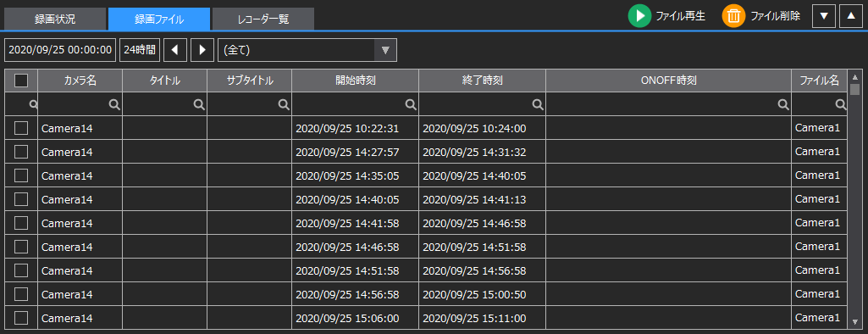Click the down triangle button at top right
868x334 pixels.
point(823,16)
